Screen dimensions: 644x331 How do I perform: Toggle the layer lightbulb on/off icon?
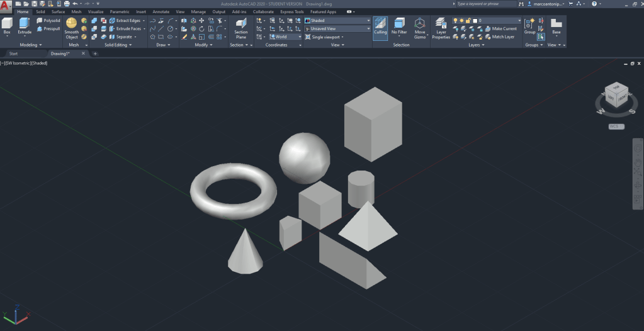click(454, 20)
